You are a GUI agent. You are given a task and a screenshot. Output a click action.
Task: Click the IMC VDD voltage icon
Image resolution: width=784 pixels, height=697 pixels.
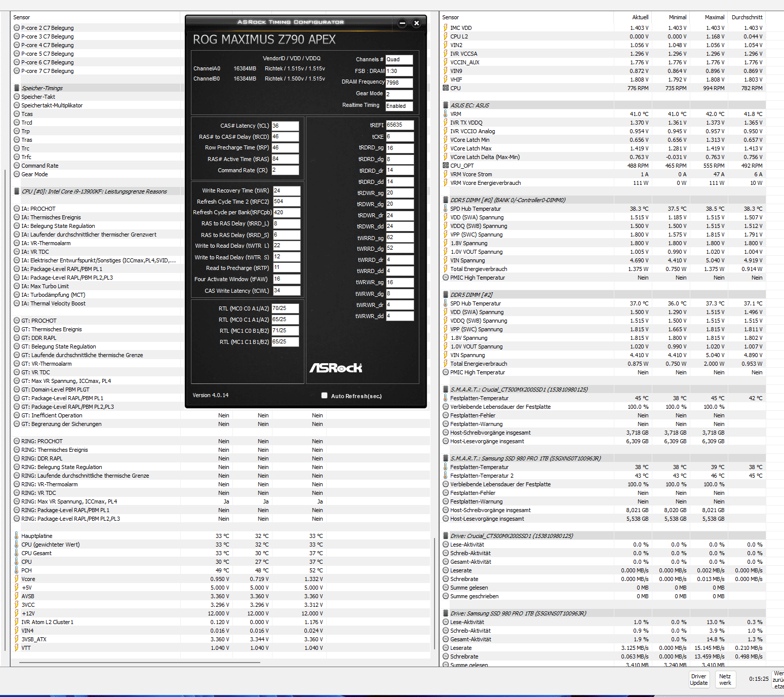click(446, 28)
